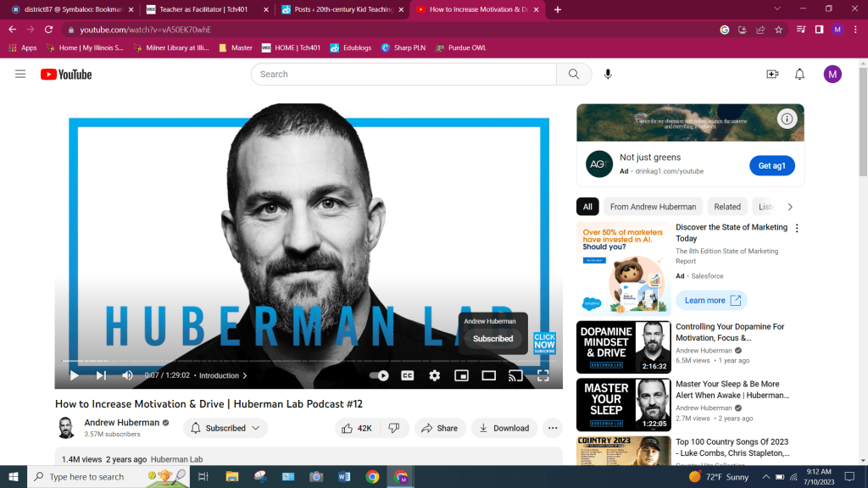Switch to the 20th-century Kid Teaching tab
The height and width of the screenshot is (488, 868).
342,9
